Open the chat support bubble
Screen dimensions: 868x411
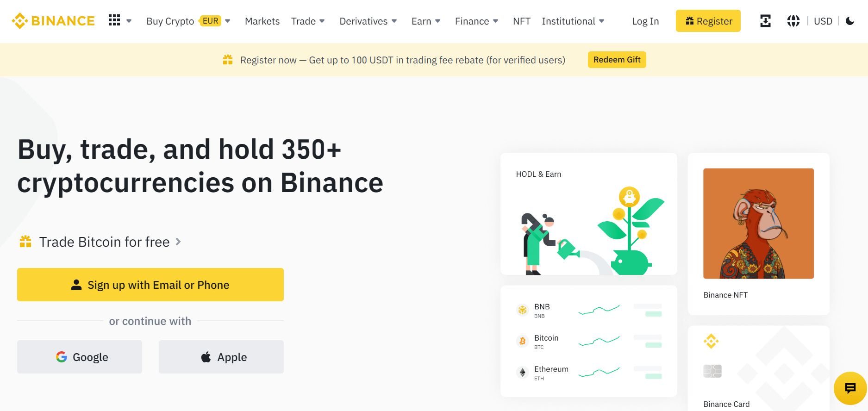click(850, 388)
